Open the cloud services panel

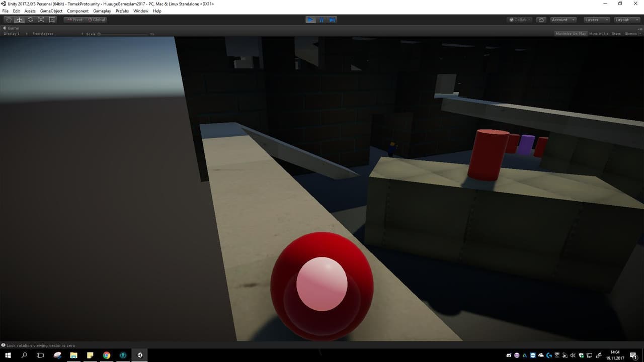pyautogui.click(x=541, y=20)
